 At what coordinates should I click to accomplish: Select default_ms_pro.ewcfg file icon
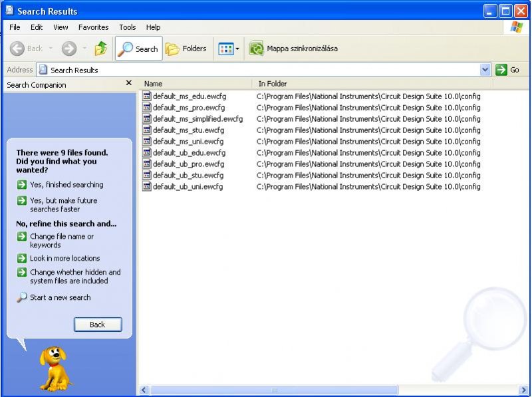click(146, 107)
